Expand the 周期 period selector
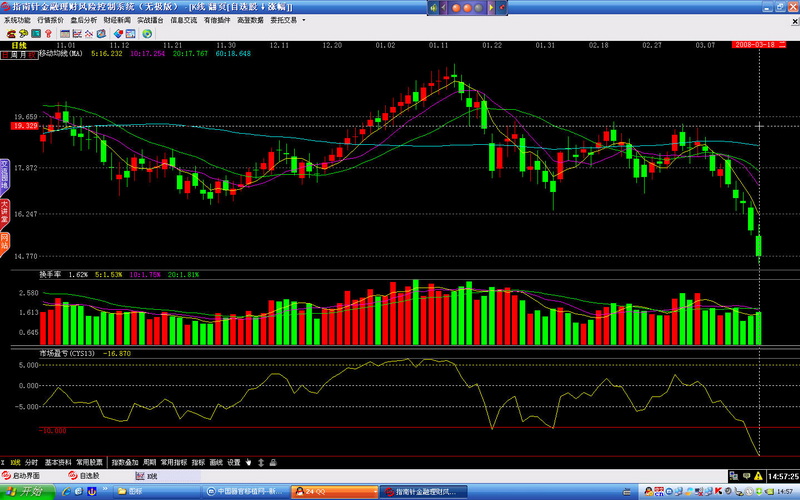 [x=150, y=463]
